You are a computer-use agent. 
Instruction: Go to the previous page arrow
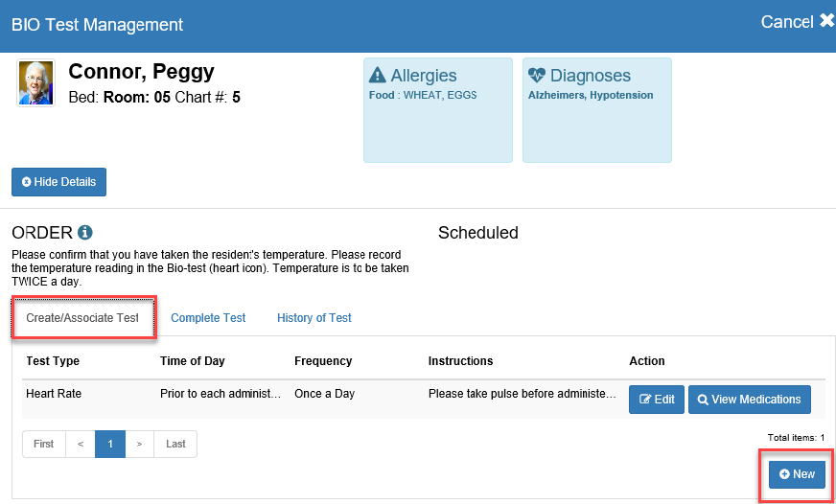81,445
